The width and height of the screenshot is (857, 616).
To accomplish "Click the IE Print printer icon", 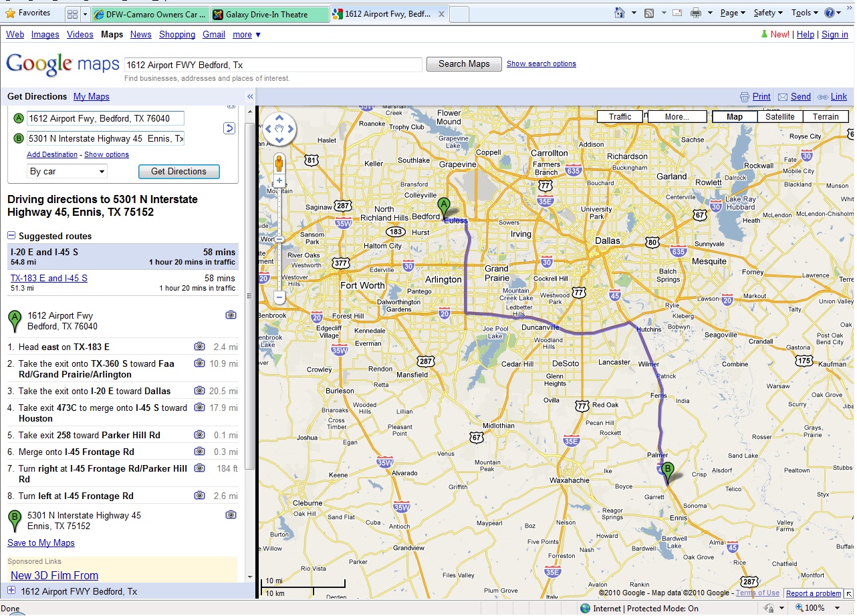I will click(x=696, y=13).
